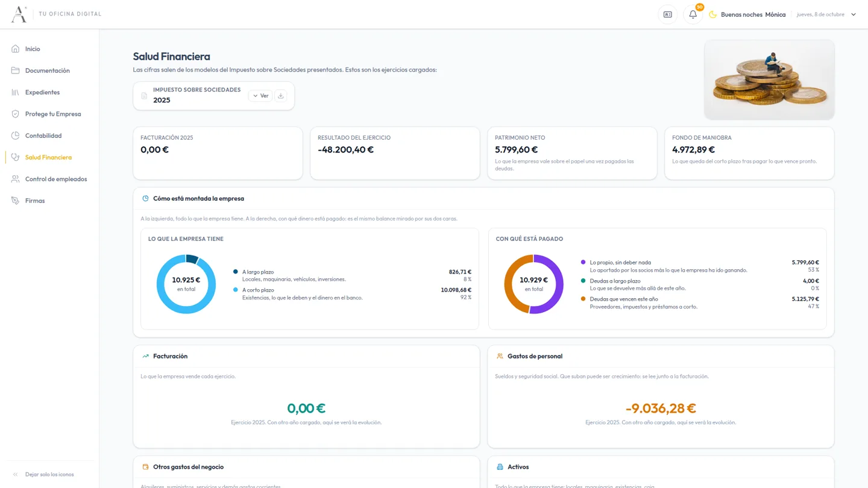The image size is (868, 488).
Task: Click the people icon beside Gastos de personal
Action: point(500,356)
